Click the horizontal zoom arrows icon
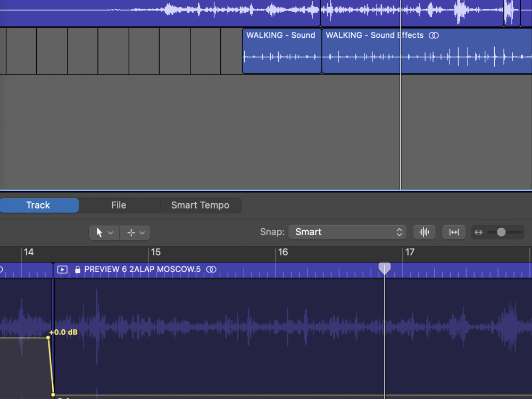The height and width of the screenshot is (399, 532). tap(478, 232)
